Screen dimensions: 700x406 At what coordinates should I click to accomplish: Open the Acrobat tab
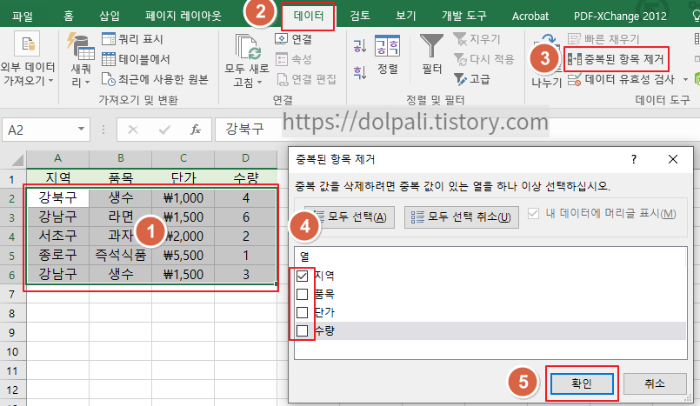tap(530, 16)
